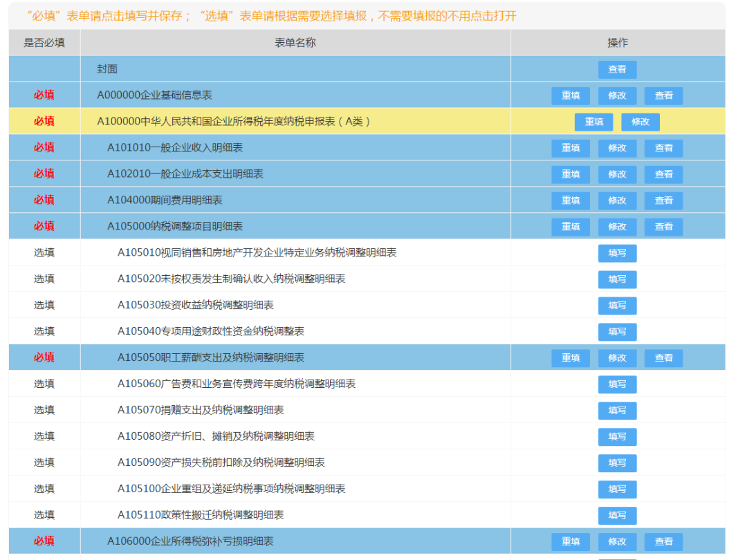Click 重填 for A105000纳税调整项目明细表
The width and height of the screenshot is (747, 560).
coord(570,227)
